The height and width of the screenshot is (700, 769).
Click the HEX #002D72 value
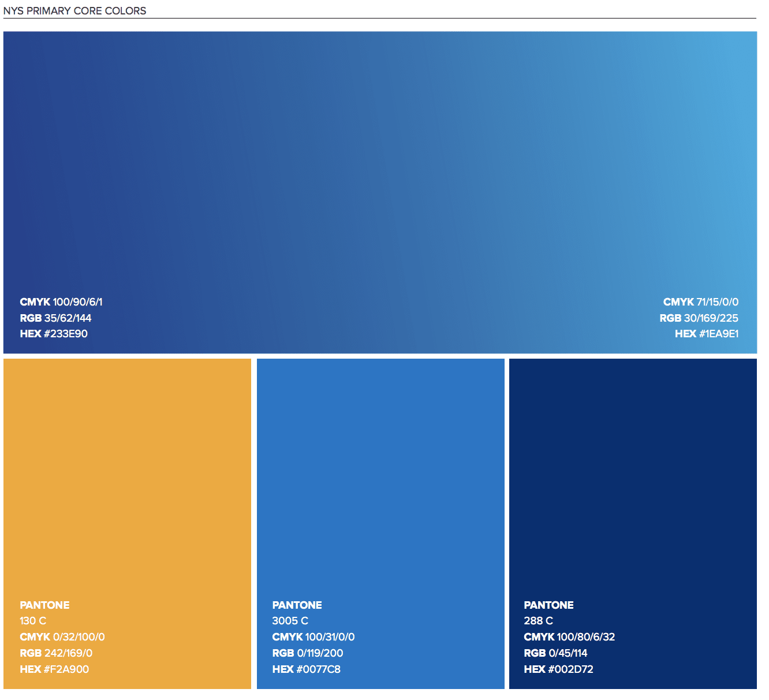pos(558,669)
